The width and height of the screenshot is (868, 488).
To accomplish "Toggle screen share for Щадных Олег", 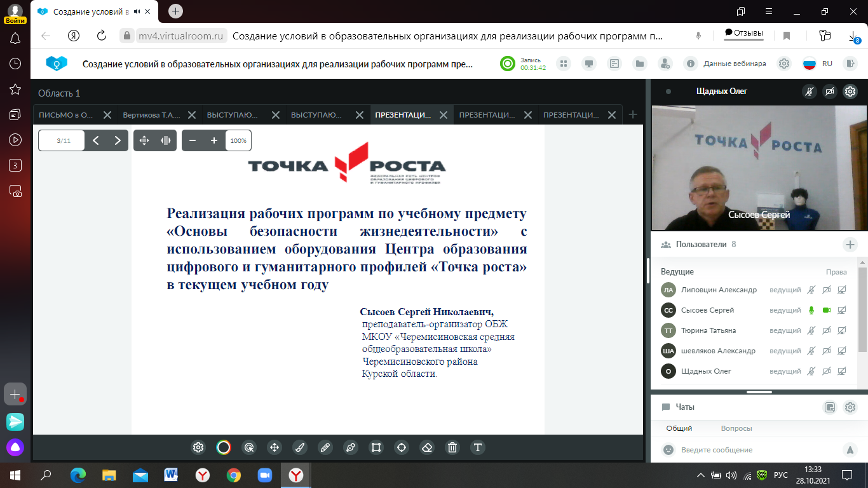I will click(x=842, y=371).
